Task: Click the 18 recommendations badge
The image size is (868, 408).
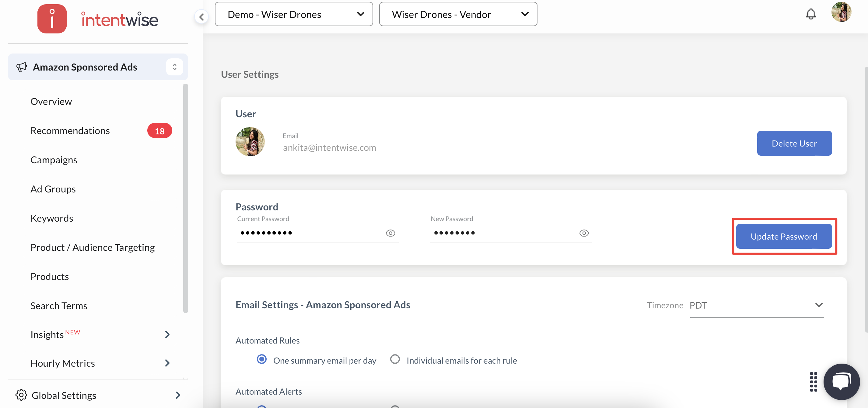Action: click(x=159, y=131)
